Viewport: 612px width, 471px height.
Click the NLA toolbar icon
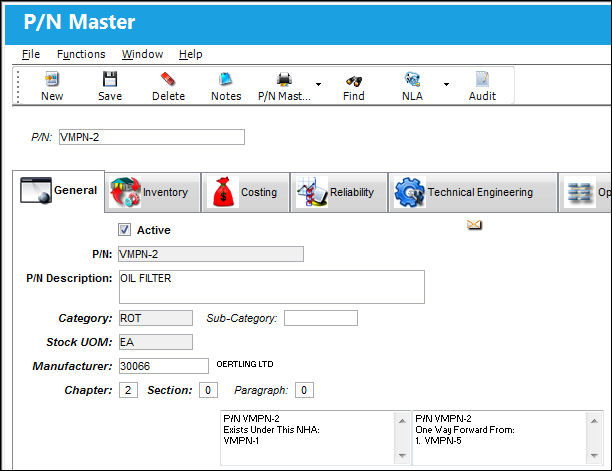(412, 79)
